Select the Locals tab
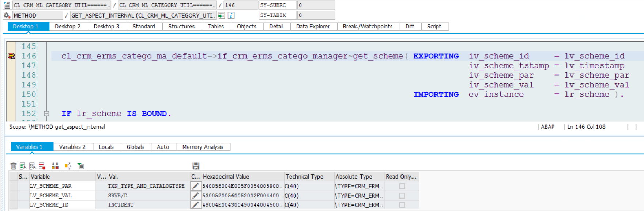 pyautogui.click(x=106, y=147)
